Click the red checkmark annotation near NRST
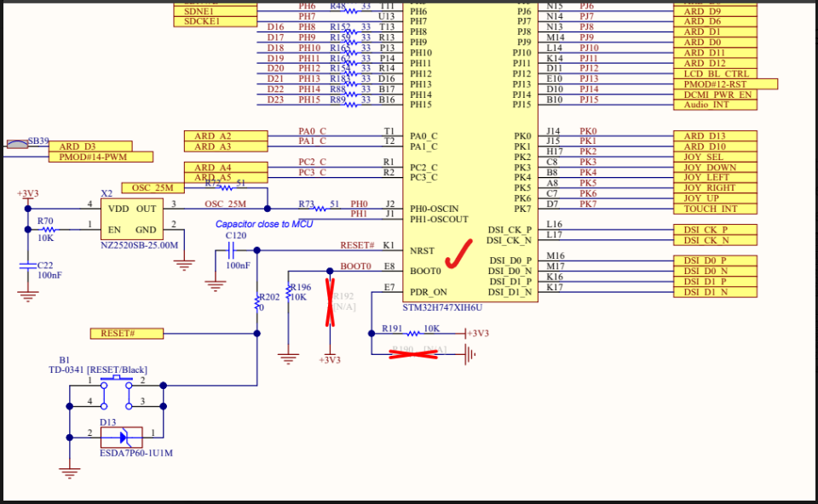The image size is (818, 504). coord(460,252)
